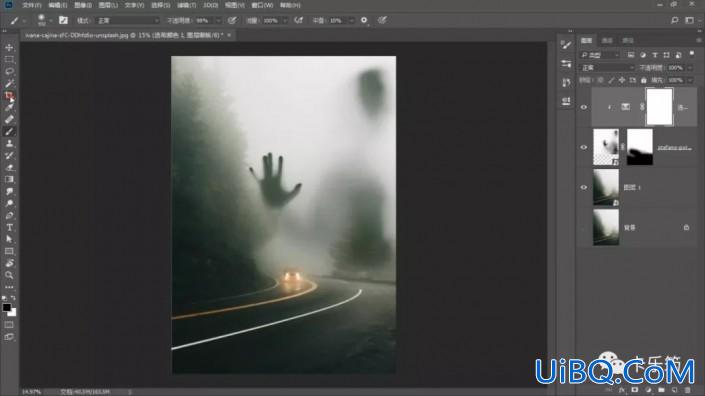Change screen mode from toolbox bottom
705x396 pixels.
(x=9, y=337)
